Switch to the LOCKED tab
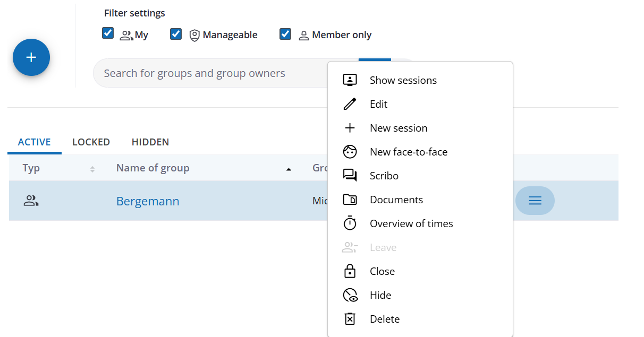 coord(91,142)
